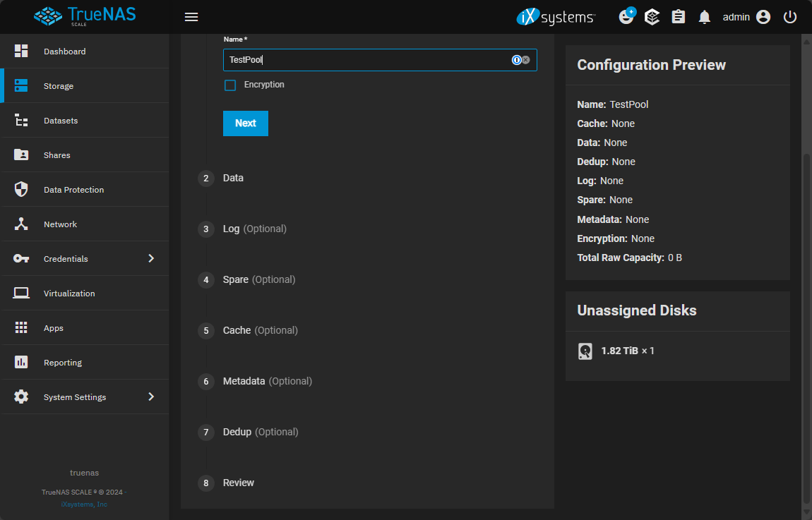
Task: Click the Total Raw Capacity 0 B value
Action: 675,258
